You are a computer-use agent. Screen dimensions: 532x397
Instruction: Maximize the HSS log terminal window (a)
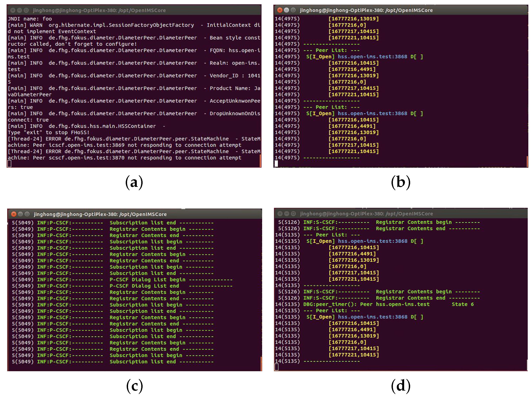pyautogui.click(x=26, y=10)
